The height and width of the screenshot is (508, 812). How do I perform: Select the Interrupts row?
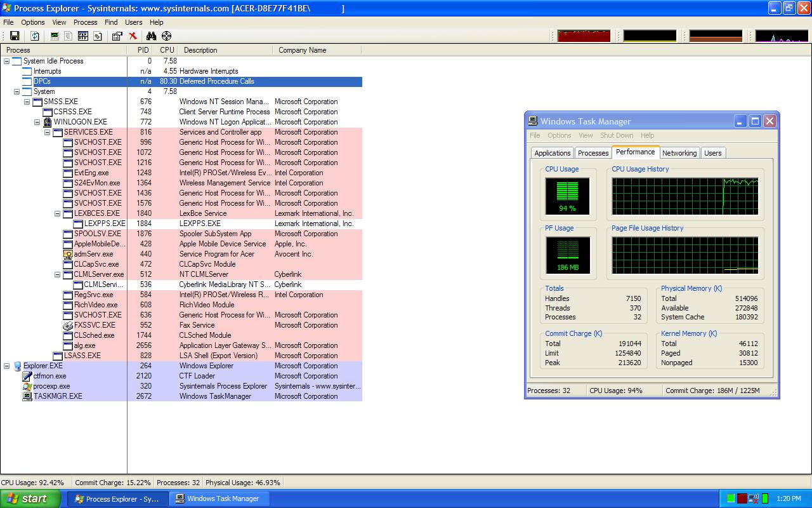[181, 71]
